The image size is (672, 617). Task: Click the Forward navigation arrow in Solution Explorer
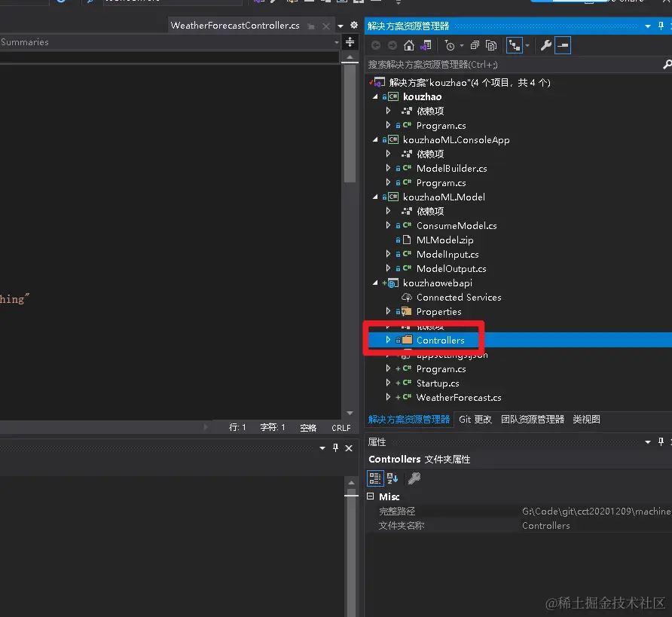click(x=393, y=45)
